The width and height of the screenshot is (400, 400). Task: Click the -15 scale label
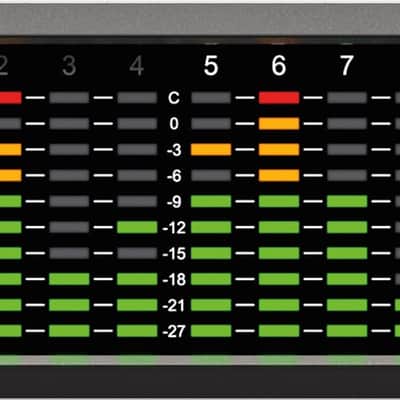coord(174,254)
